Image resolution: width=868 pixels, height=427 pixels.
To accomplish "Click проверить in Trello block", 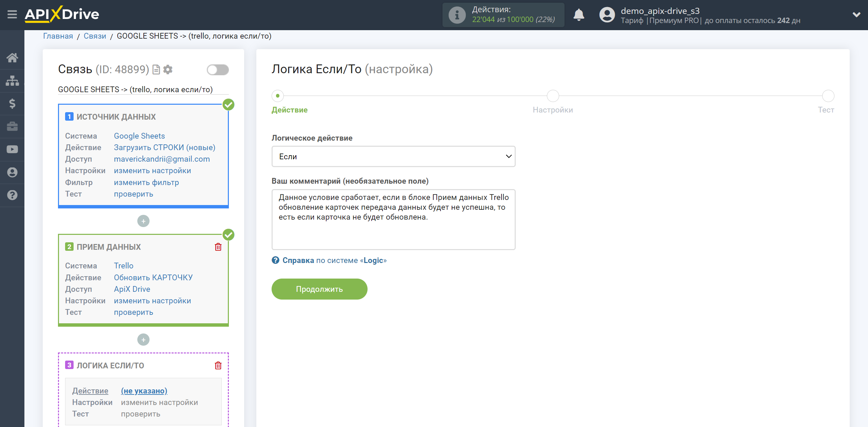I will pos(134,312).
